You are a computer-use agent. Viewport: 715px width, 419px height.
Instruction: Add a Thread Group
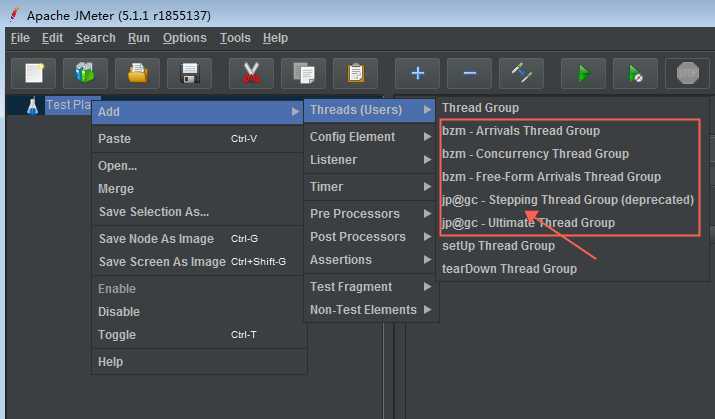(571, 108)
